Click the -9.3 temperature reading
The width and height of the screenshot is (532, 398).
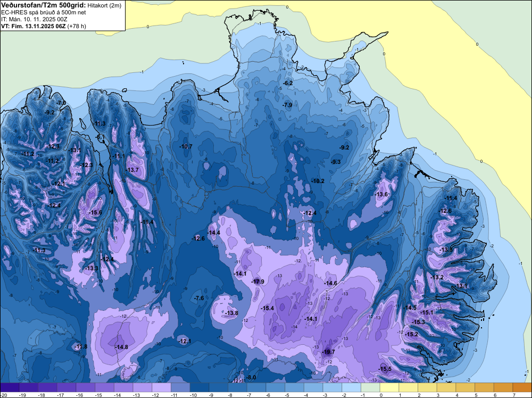336,162
